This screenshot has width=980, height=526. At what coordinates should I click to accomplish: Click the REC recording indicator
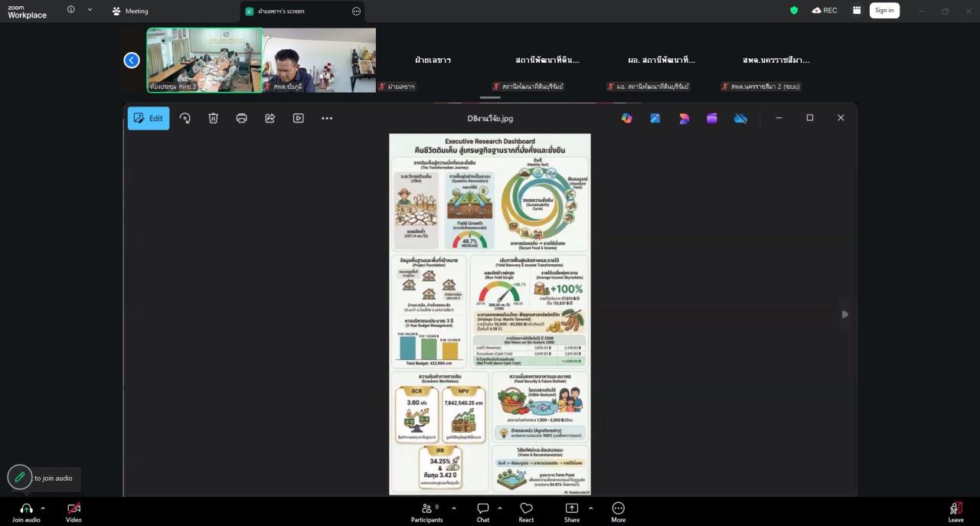(x=825, y=11)
